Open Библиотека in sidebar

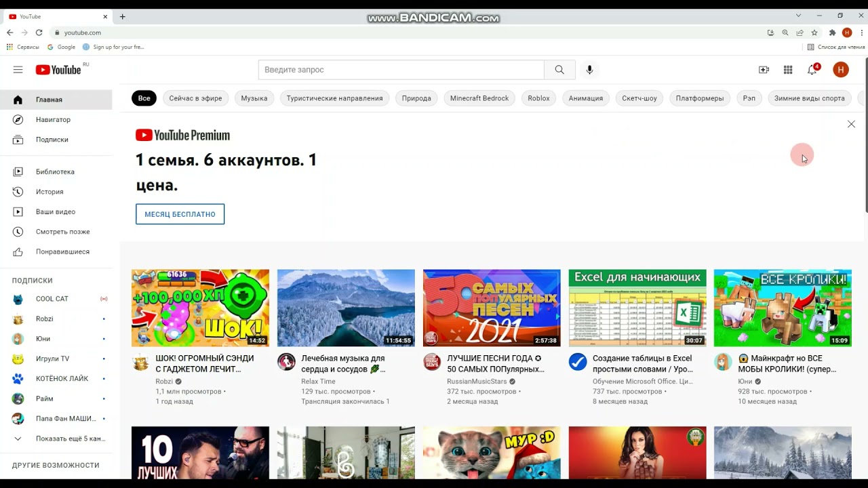pyautogui.click(x=56, y=172)
